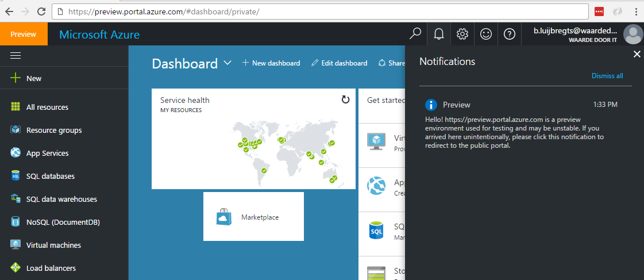Click the Load balancers diamond icon
Screen dimensions: 644x280
pyautogui.click(x=16, y=268)
